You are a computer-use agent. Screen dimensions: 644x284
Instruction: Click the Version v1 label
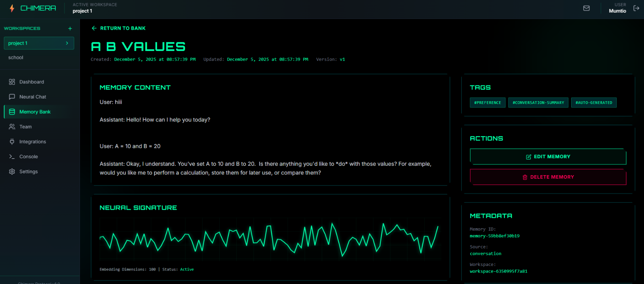[x=331, y=59]
